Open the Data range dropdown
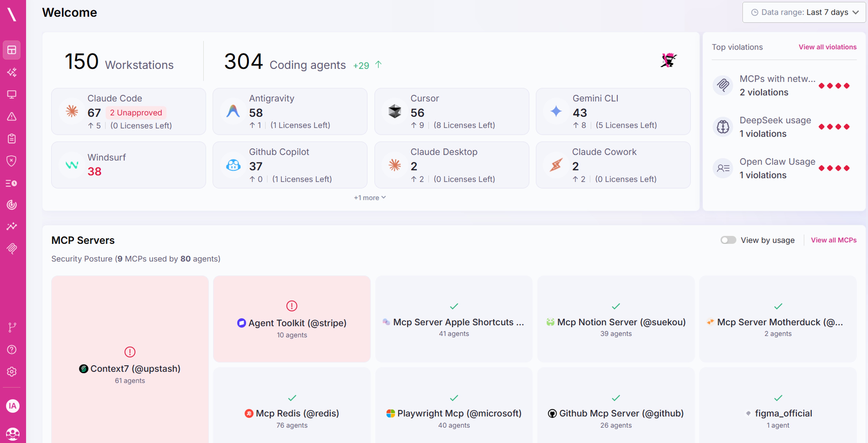 (804, 12)
